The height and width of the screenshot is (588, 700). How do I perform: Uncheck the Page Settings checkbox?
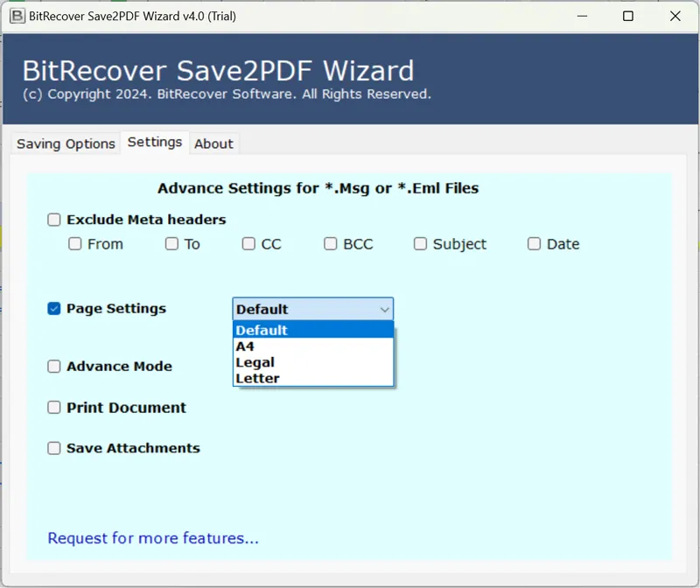coord(54,309)
